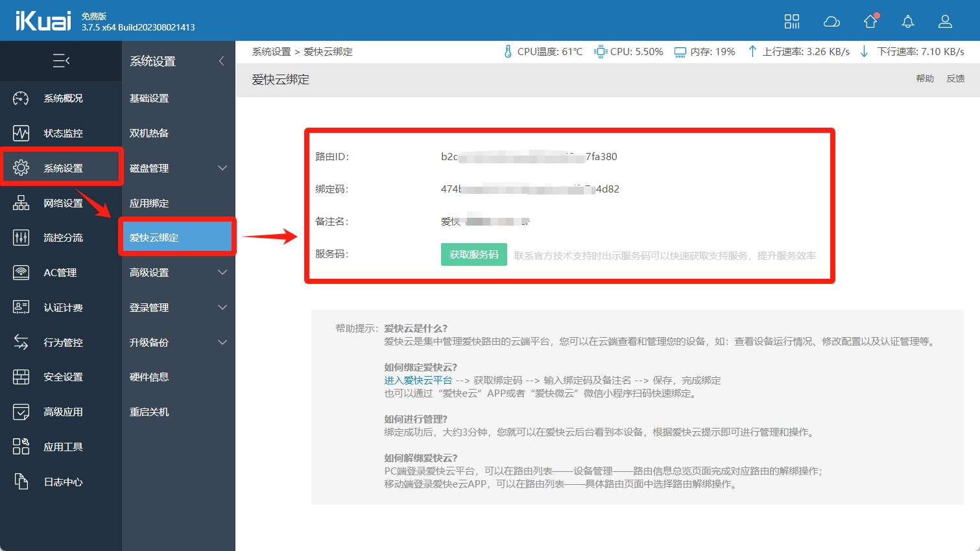The height and width of the screenshot is (551, 980).
Task: Click the user account icon
Action: 945,22
